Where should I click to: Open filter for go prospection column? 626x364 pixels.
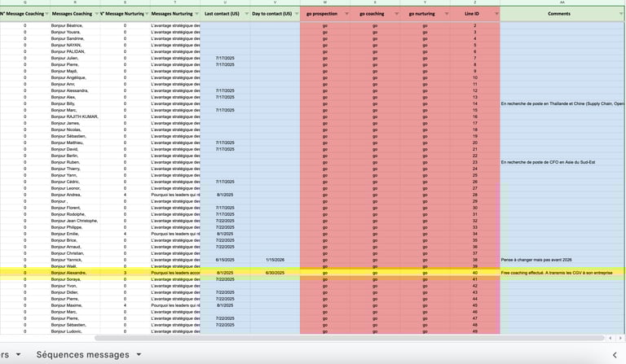pos(346,14)
